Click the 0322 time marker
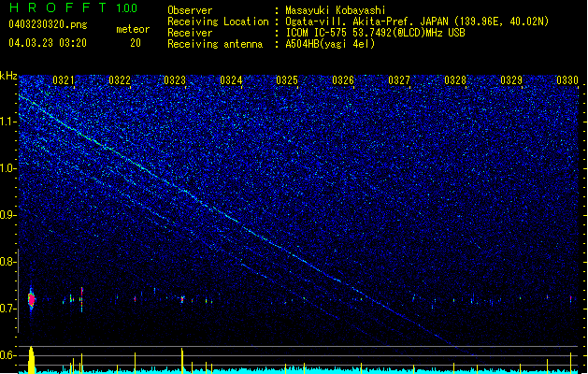Image resolution: width=588 pixels, height=374 pixels. (x=120, y=80)
